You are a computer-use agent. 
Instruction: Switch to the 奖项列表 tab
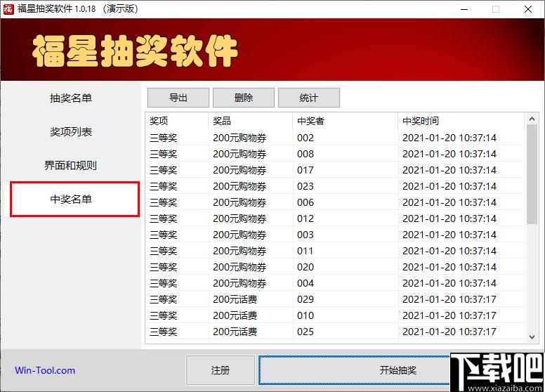(71, 132)
